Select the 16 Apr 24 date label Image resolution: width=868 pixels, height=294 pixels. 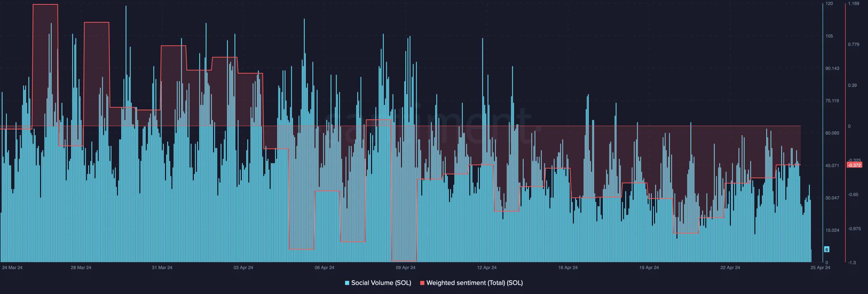568,268
